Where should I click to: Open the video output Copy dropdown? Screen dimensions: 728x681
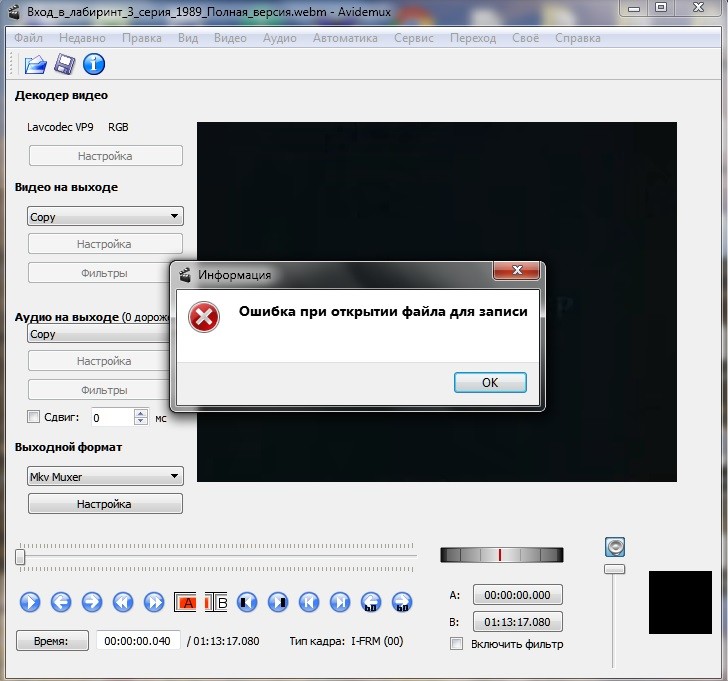click(104, 216)
